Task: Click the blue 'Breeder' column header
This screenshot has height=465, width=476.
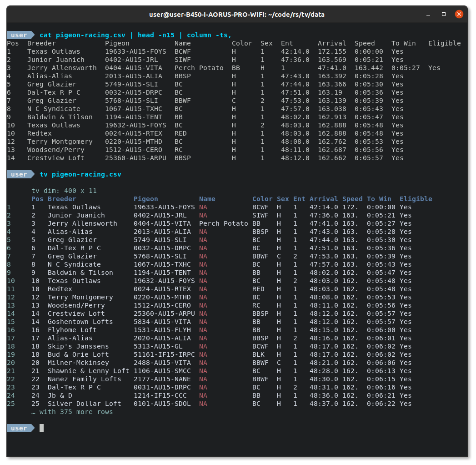Action: pos(62,199)
